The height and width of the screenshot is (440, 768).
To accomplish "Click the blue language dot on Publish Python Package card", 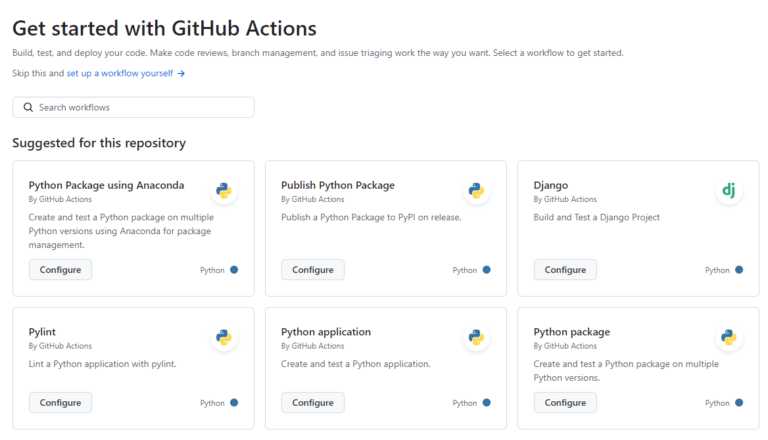I will 486,270.
